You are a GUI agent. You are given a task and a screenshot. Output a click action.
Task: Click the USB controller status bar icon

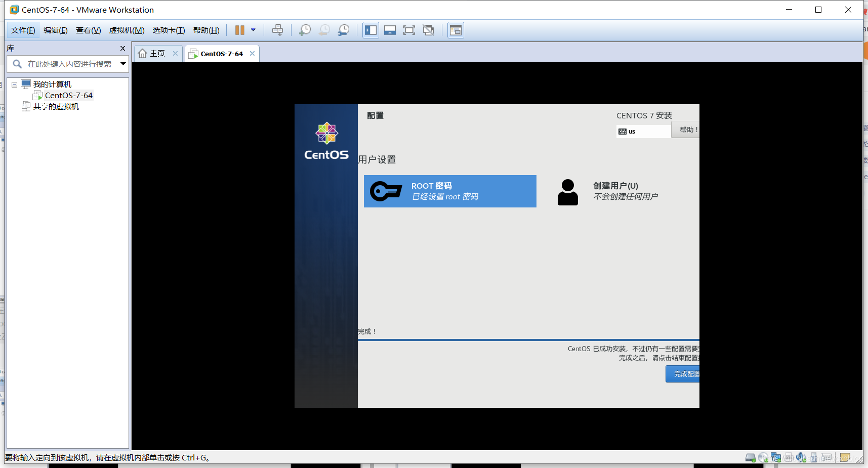click(814, 458)
